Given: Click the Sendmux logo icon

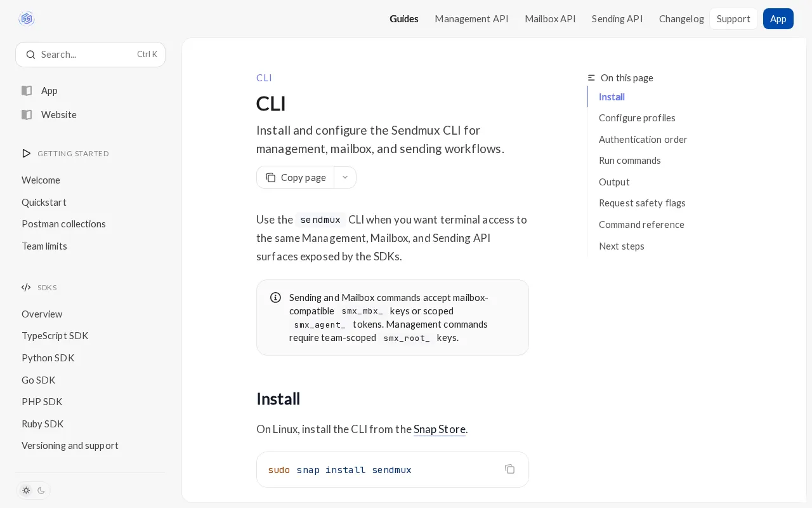Looking at the screenshot, I should 27,19.
